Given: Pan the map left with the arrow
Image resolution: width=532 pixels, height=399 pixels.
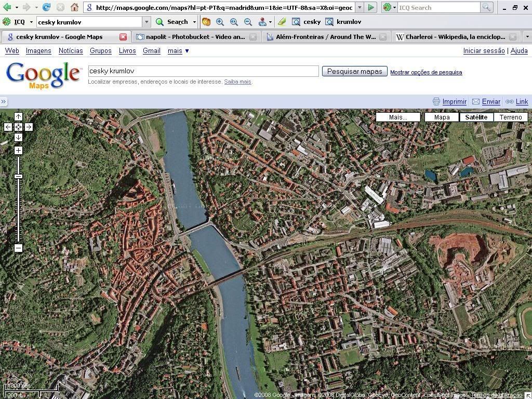Looking at the screenshot, I should pos(8,127).
